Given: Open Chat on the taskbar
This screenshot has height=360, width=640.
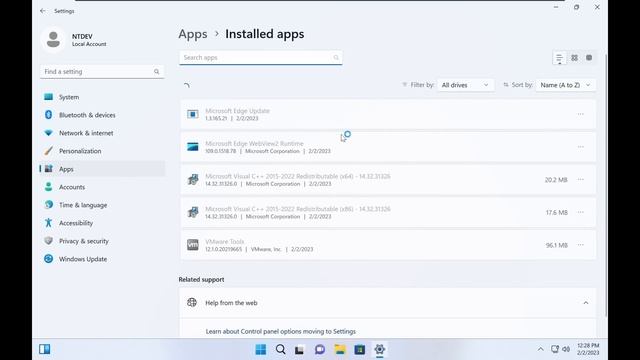Looking at the screenshot, I should point(320,349).
